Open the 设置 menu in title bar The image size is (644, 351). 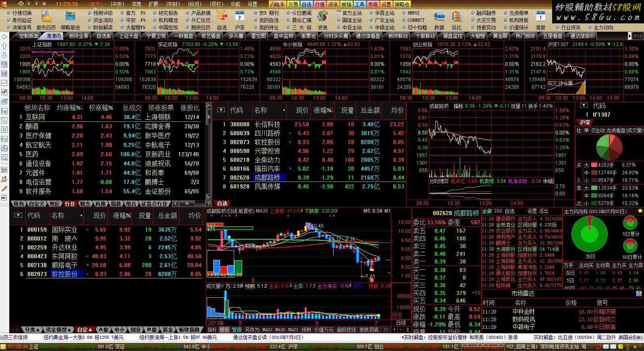(x=253, y=4)
